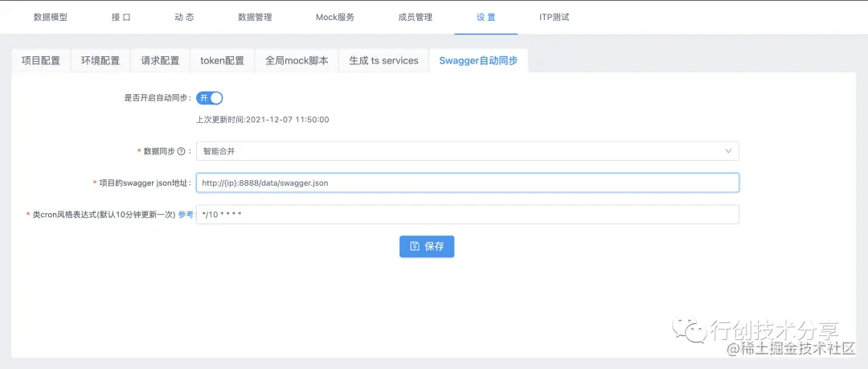This screenshot has height=369, width=868.
Task: Open the 接口 top navigation tab
Action: pyautogui.click(x=121, y=17)
